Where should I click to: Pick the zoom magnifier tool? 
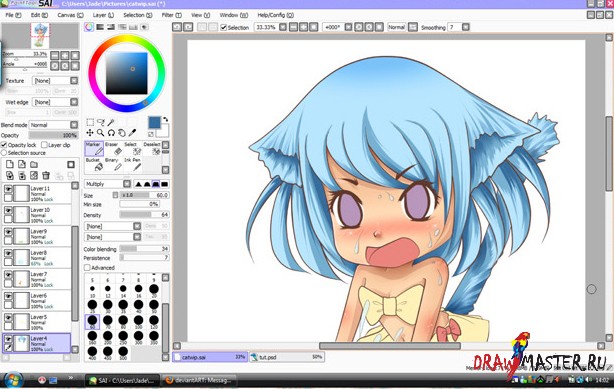coord(101,133)
